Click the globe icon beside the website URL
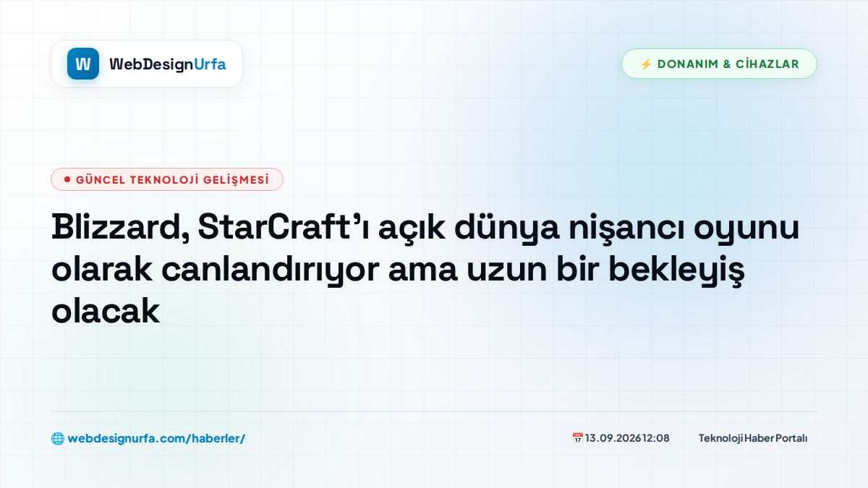The width and height of the screenshot is (868, 488). (58, 438)
